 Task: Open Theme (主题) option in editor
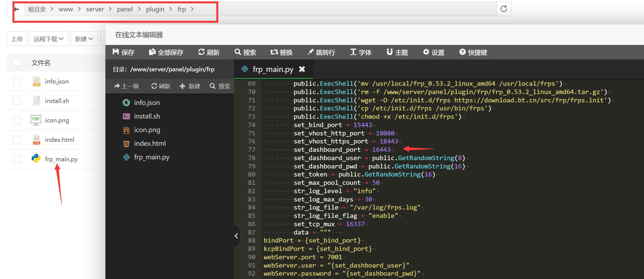(397, 52)
